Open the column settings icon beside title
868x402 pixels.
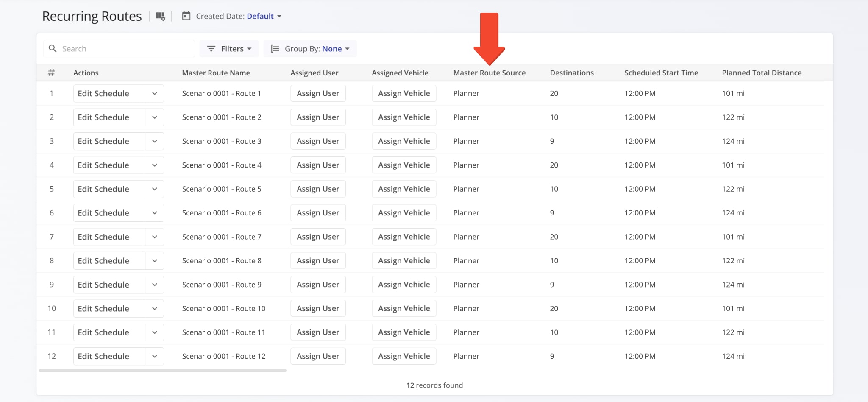point(160,16)
